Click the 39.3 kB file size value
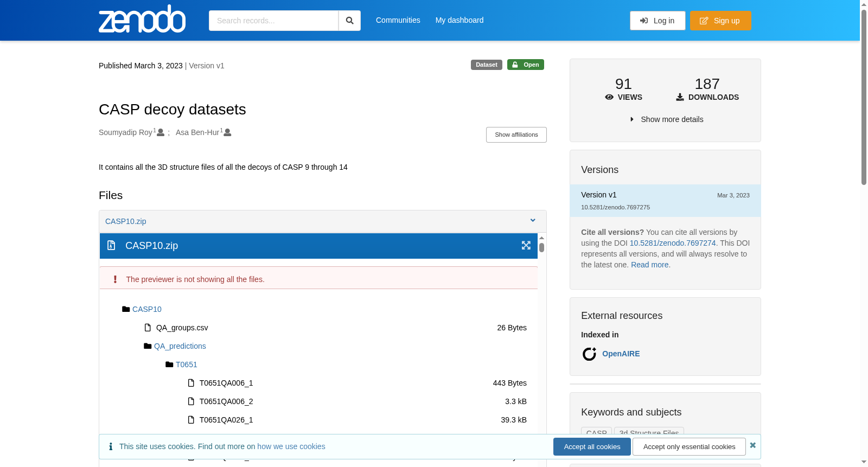Image resolution: width=868 pixels, height=467 pixels. click(514, 420)
